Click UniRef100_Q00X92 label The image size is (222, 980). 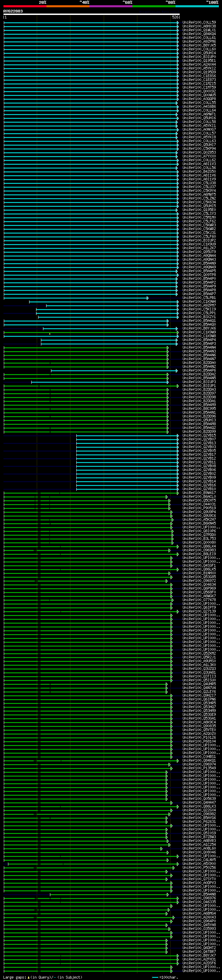[x=199, y=91]
